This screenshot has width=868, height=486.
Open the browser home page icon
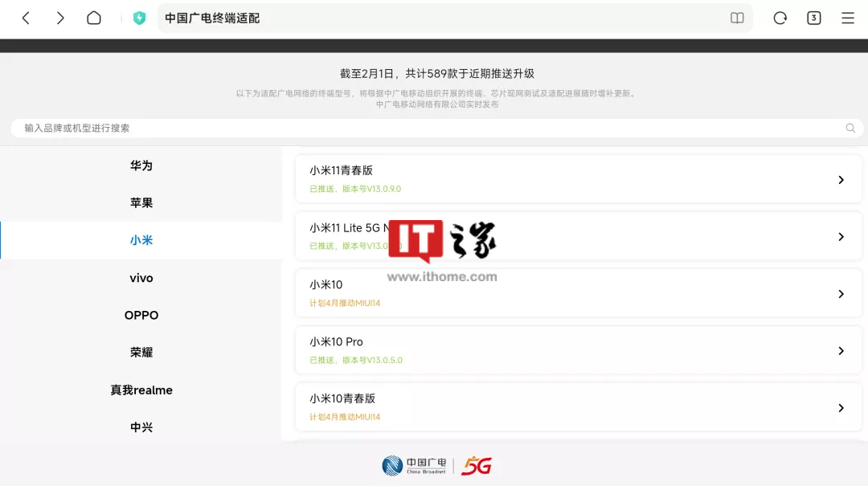coord(94,18)
